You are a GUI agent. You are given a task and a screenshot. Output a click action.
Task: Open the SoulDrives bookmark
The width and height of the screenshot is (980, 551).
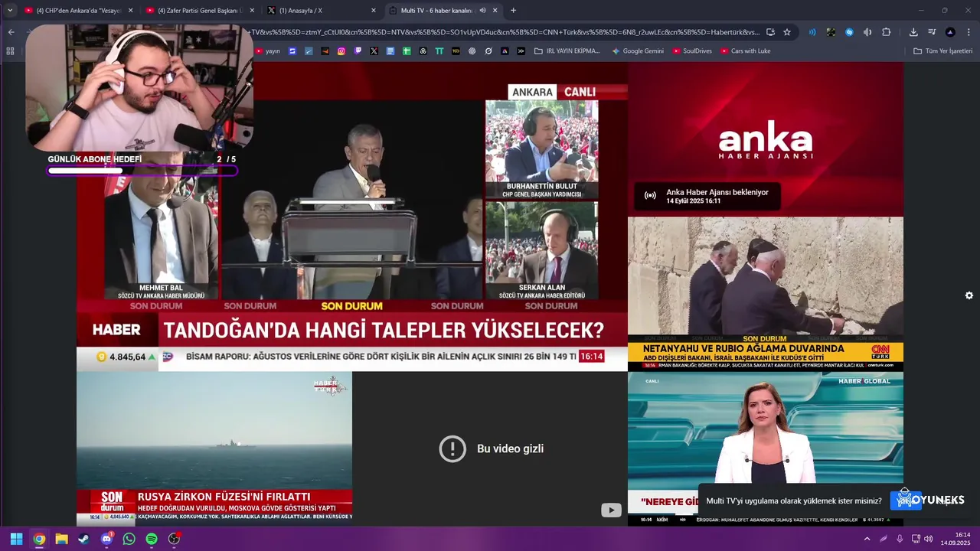692,51
